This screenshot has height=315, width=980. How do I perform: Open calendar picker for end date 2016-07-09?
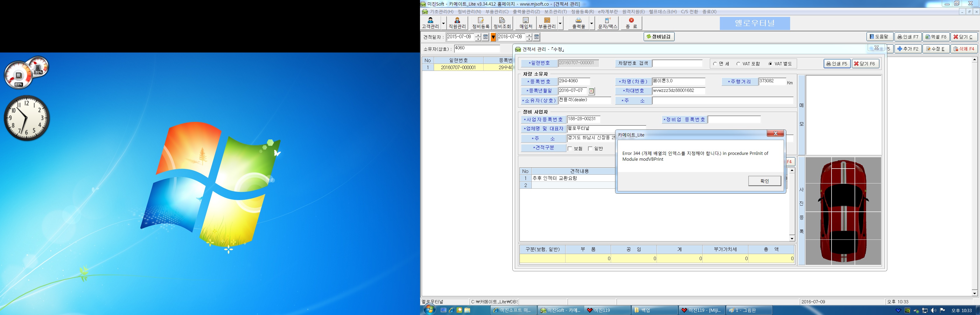coord(536,37)
